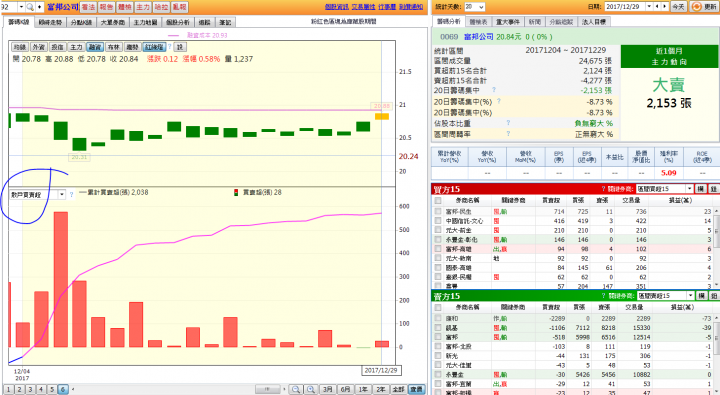Click the 5.09 殖利率 value cell
The width and height of the screenshot is (720, 395).
point(669,173)
